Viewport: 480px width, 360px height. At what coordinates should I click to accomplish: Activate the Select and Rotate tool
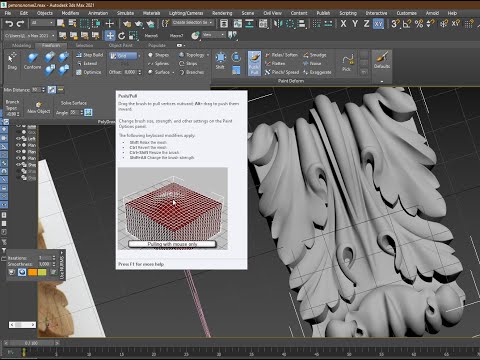click(122, 36)
